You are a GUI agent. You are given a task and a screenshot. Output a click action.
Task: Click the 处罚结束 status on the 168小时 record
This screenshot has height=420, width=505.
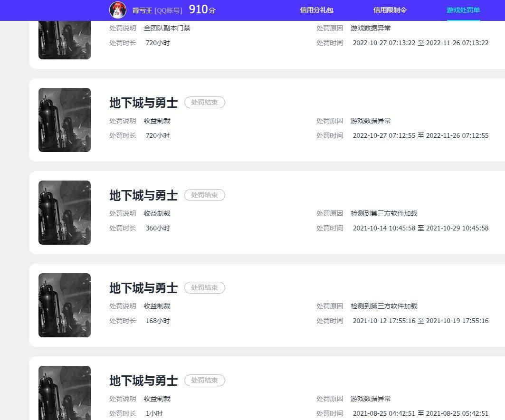pos(204,287)
